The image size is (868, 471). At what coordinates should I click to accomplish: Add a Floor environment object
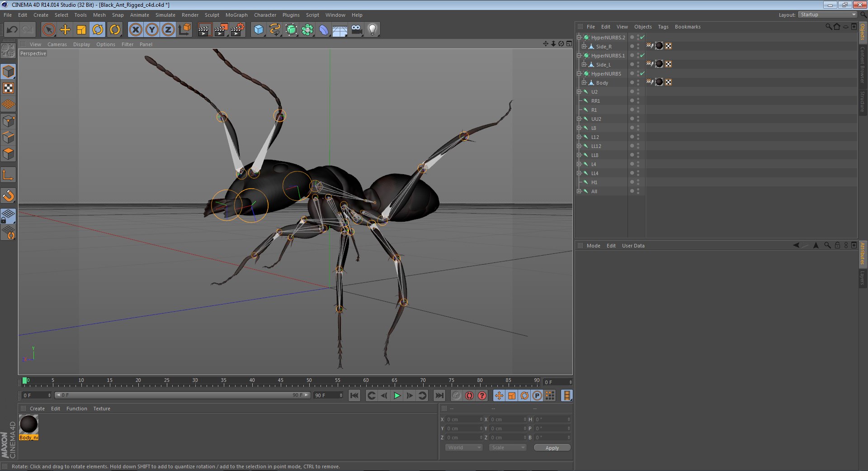[x=340, y=30]
